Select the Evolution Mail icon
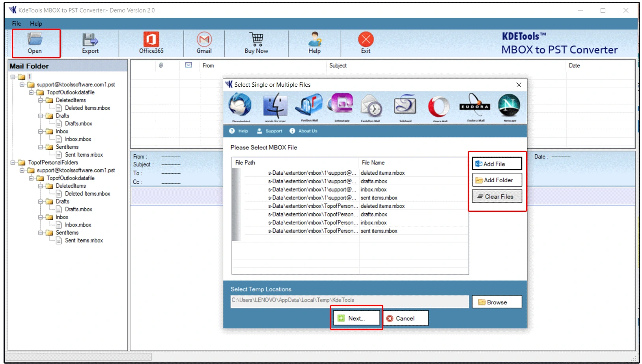The width and height of the screenshot is (642, 364). pyautogui.click(x=371, y=107)
